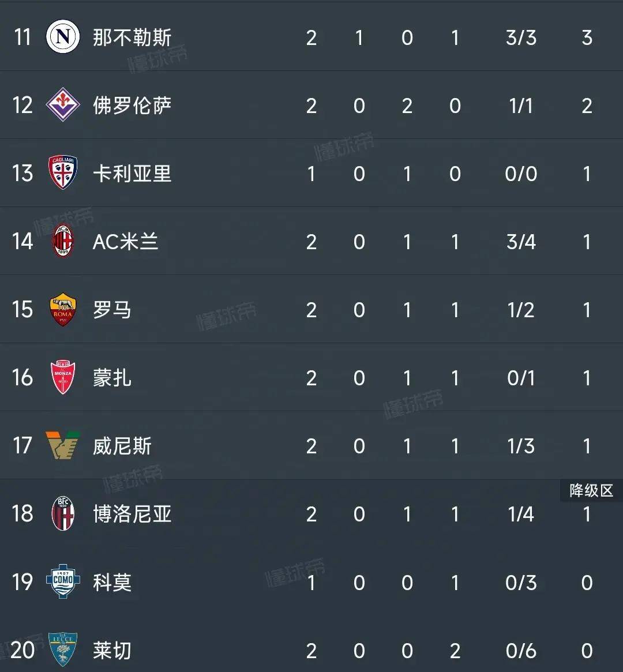This screenshot has height=672, width=623.
Task: Tap the Bologna BFC crest
Action: click(x=63, y=513)
